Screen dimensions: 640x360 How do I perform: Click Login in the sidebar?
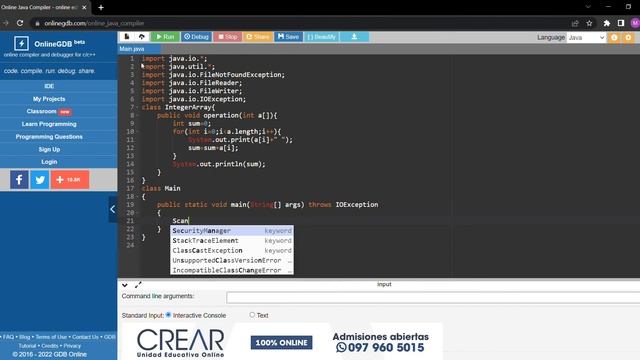(49, 162)
